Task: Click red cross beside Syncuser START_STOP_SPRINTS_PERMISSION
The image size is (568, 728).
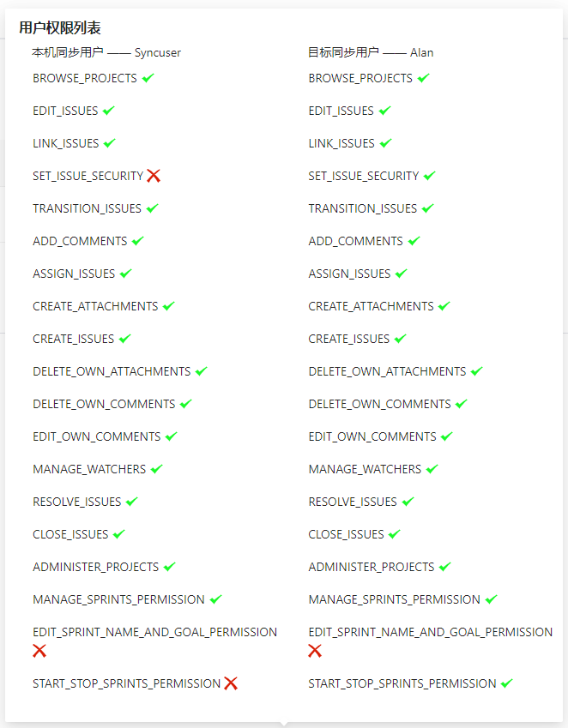Action: [x=231, y=683]
